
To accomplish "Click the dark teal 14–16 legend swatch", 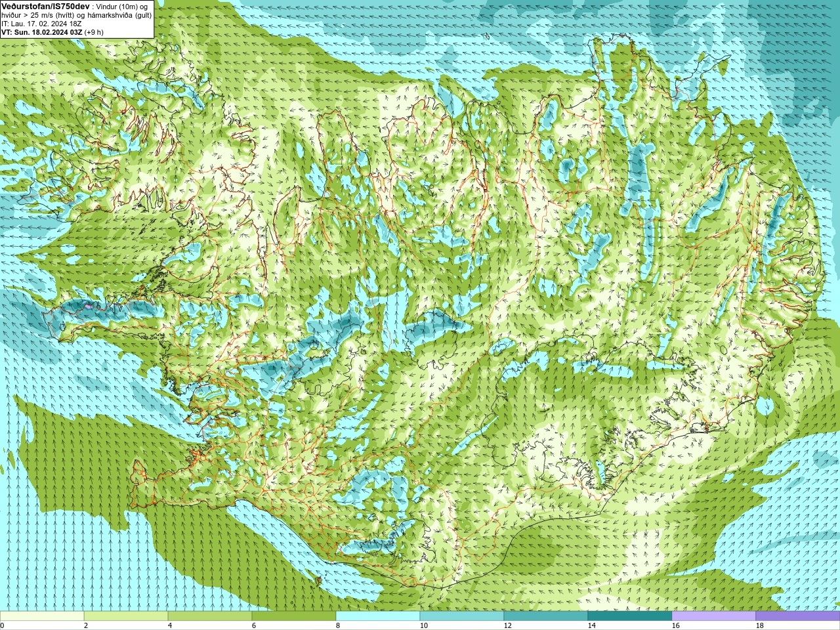I will (x=630, y=616).
